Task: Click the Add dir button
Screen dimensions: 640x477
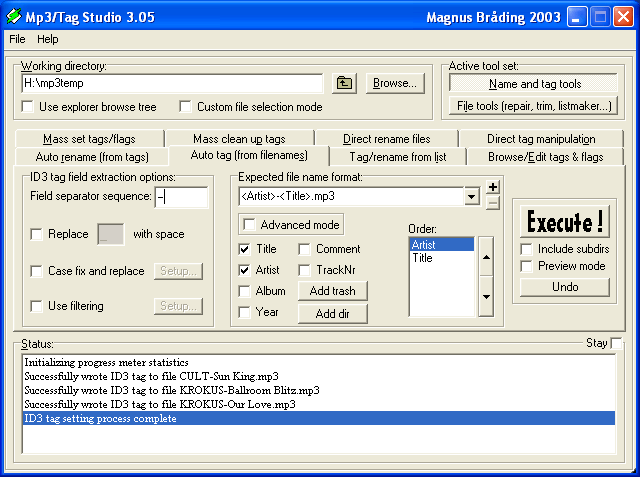Action: point(333,313)
